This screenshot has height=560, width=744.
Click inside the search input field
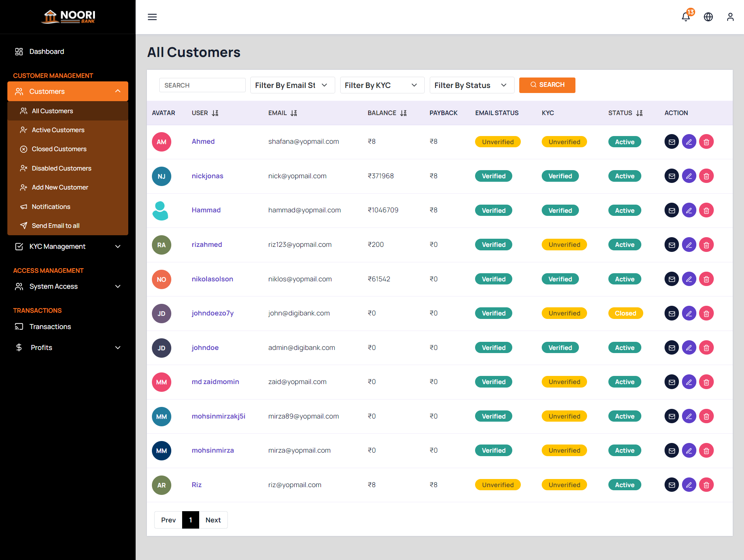click(x=202, y=85)
